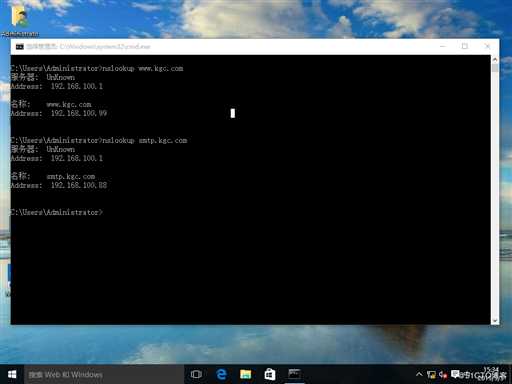
Task: Click the Search Web and Windows box
Action: tap(104, 374)
